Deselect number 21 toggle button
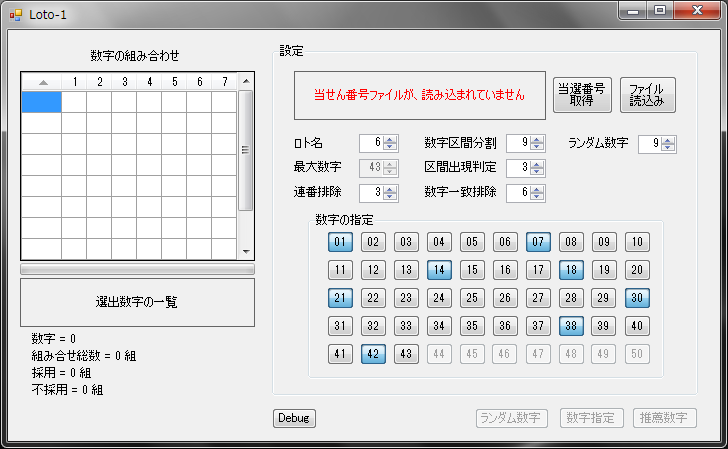 (x=340, y=298)
